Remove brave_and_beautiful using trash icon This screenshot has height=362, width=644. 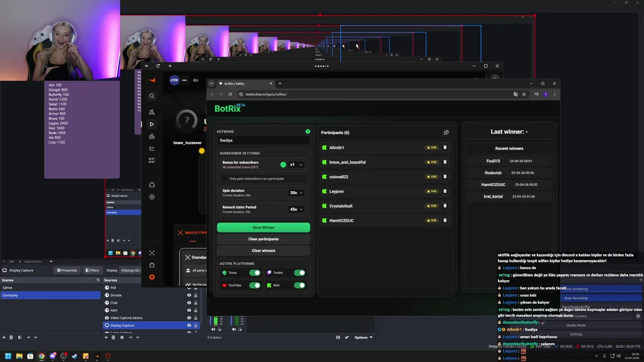(445, 162)
